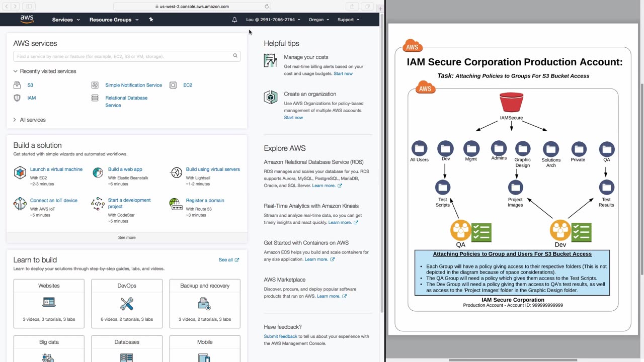Click the Project Images folder icon in diagram
The image size is (644, 362).
pyautogui.click(x=515, y=188)
